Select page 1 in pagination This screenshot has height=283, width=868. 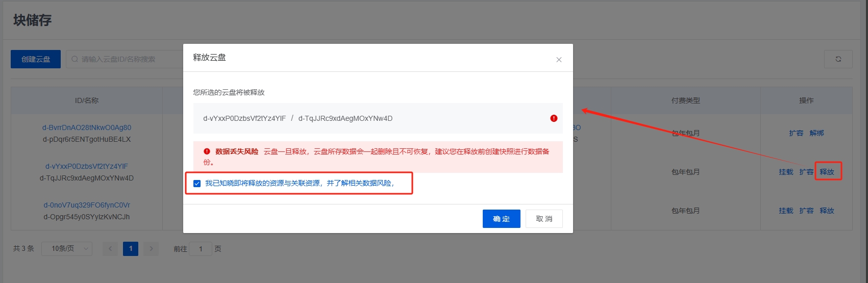[x=131, y=249]
